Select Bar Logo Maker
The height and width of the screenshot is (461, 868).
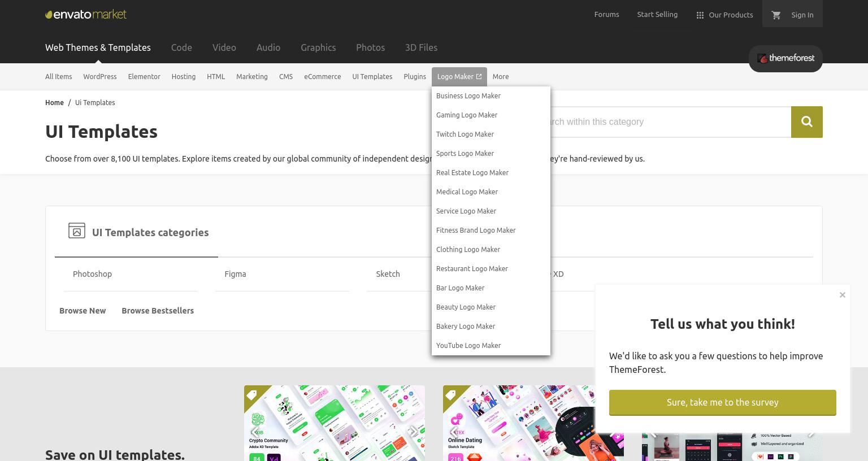click(x=491, y=288)
